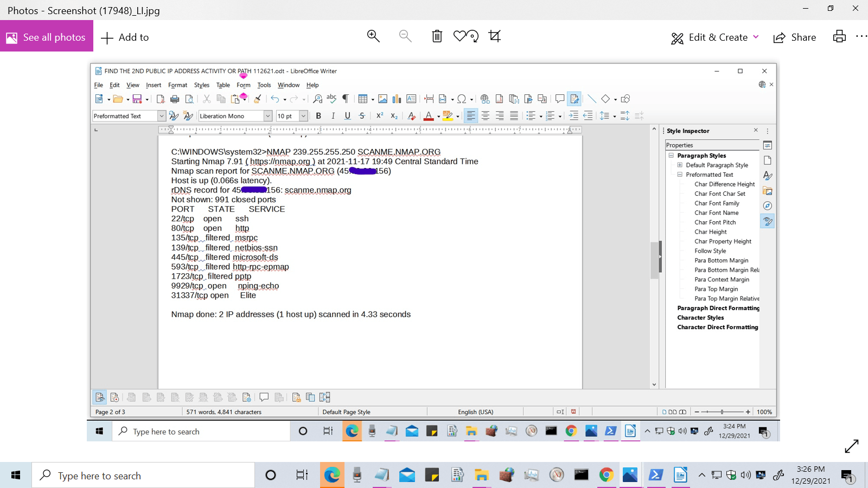868x488 pixels.
Task: Click the crop icon in Photos
Action: [495, 36]
